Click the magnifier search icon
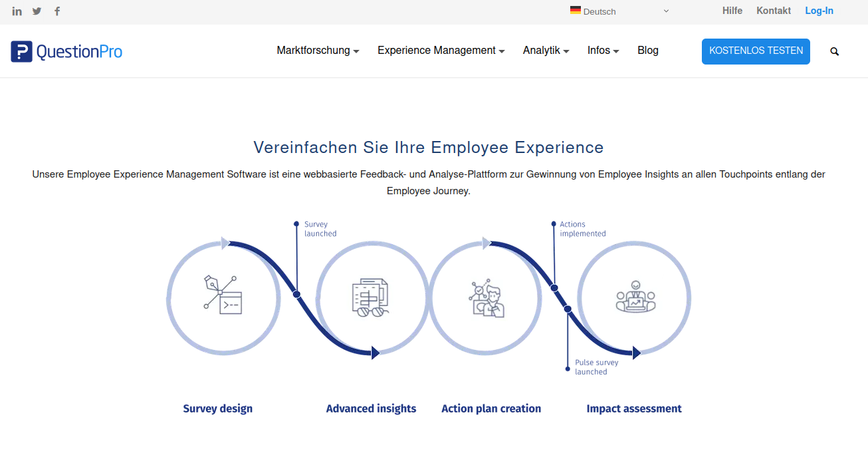868x459 pixels. (x=835, y=51)
